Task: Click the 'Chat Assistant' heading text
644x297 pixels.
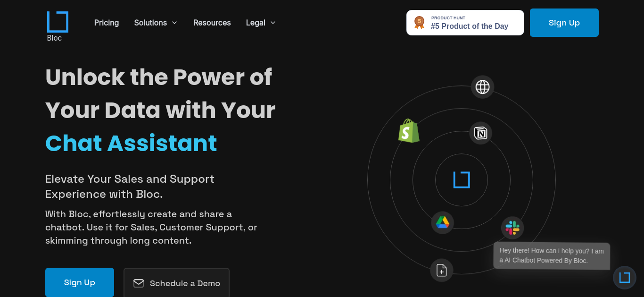Action: pos(131,143)
